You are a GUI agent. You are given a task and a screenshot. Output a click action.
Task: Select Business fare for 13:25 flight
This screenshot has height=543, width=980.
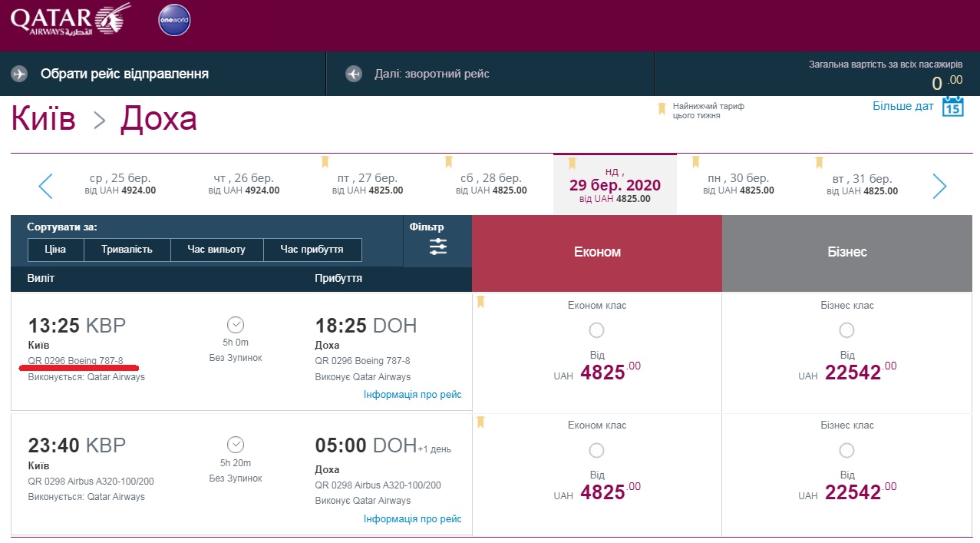tap(846, 330)
